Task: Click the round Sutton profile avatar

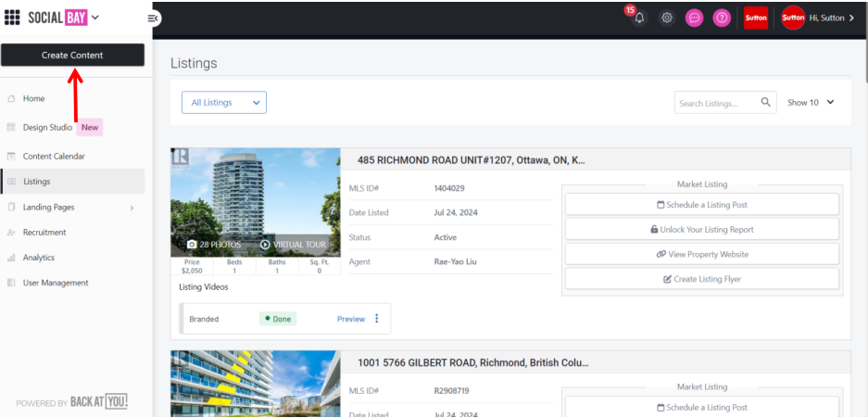Action: (x=793, y=18)
